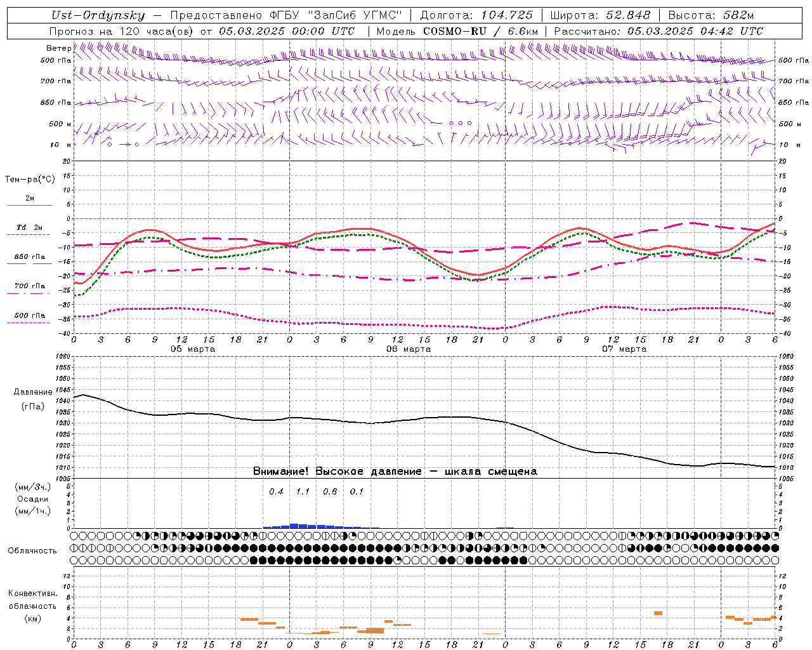Click the Прогноз на 120 часа(ов) text
Image resolution: width=812 pixels, height=650 pixels.
point(122,31)
